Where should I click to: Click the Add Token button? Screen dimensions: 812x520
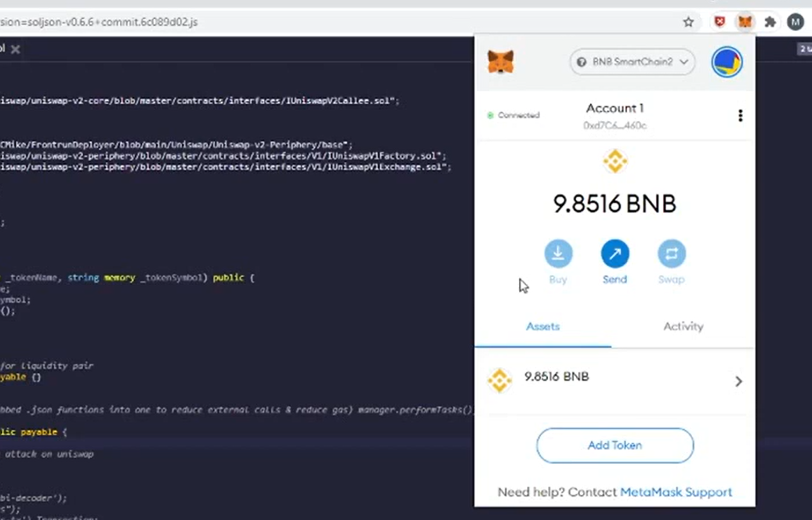pyautogui.click(x=614, y=445)
